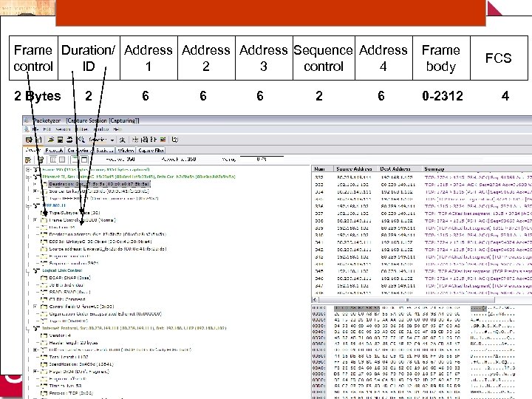The height and width of the screenshot is (399, 532).
Task: Click the help question mark toolbar icon
Action: [x=174, y=140]
